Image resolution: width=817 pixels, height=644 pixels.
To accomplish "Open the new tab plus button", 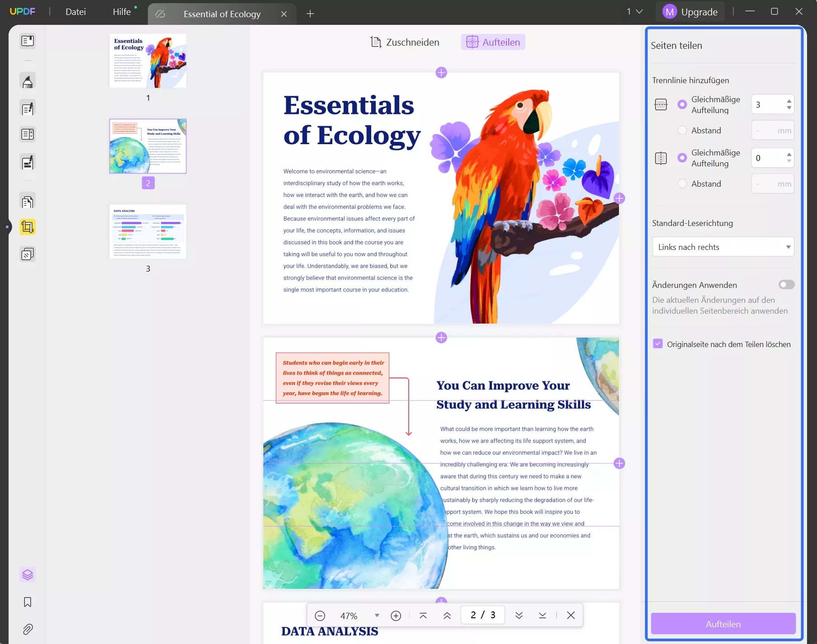I will click(310, 14).
